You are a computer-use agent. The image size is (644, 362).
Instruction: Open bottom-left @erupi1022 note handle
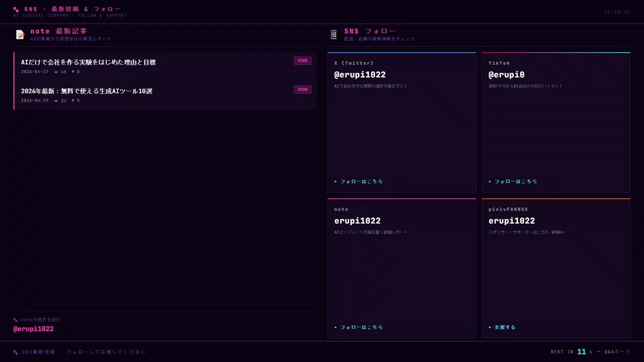(33, 329)
